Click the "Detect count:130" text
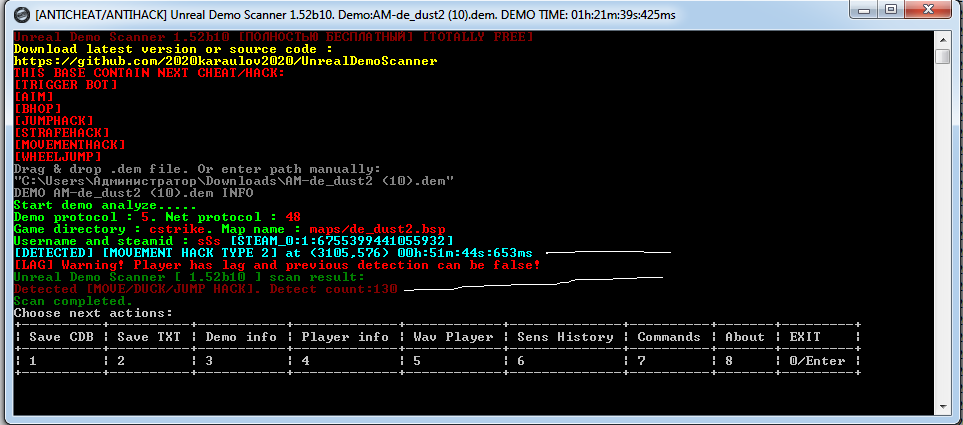963x425 pixels. click(x=333, y=289)
